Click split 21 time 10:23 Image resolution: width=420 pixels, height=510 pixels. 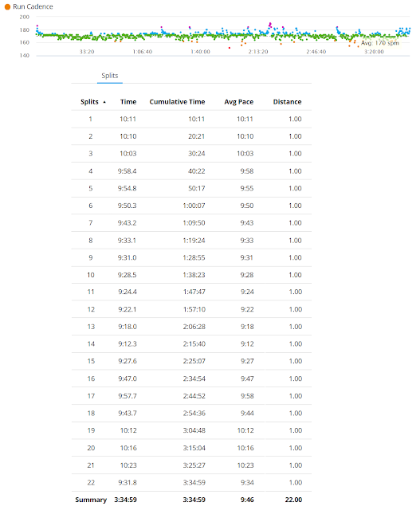click(x=128, y=465)
